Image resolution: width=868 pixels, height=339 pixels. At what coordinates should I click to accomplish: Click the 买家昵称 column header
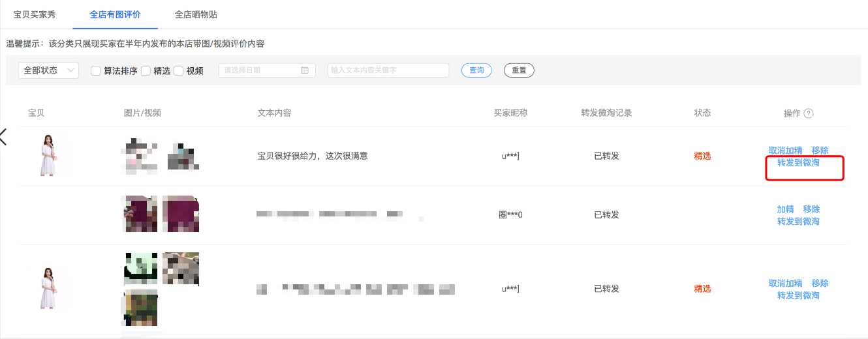coord(510,113)
